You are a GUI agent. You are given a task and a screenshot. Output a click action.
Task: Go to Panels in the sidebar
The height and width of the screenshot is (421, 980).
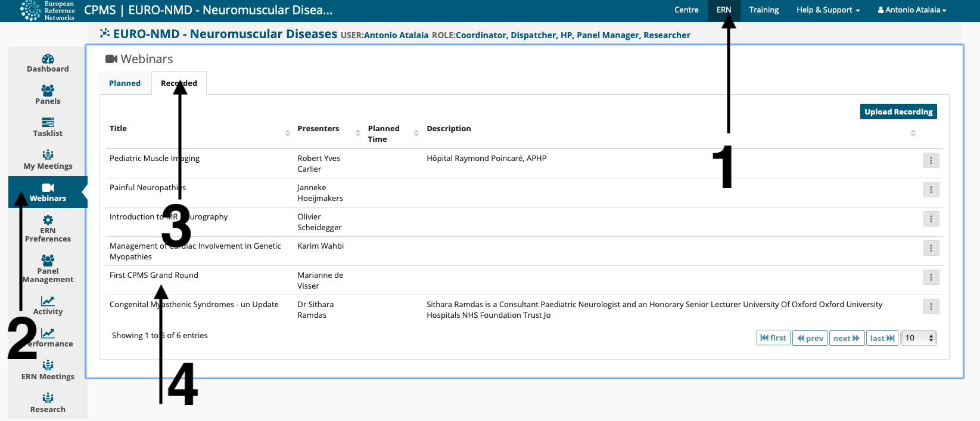point(48,91)
